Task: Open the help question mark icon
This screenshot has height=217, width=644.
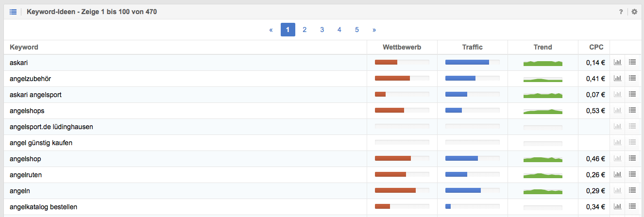Action: (621, 12)
